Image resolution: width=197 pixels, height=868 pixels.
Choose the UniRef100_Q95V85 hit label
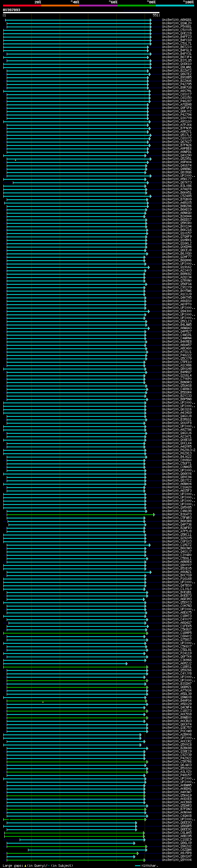176,507
